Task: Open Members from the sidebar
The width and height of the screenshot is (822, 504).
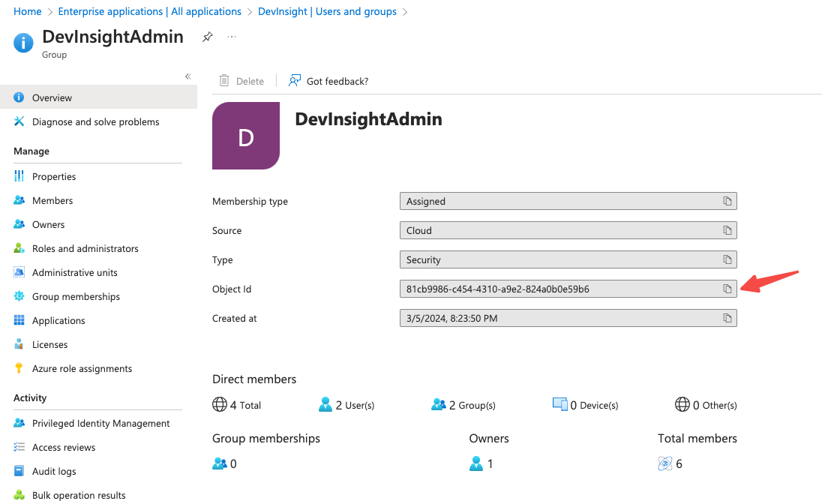Action: click(x=52, y=200)
